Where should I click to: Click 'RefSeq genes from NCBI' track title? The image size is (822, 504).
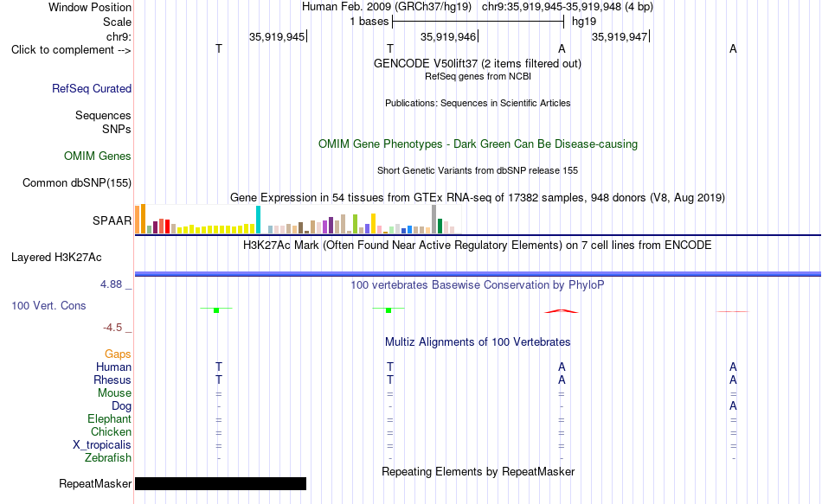pos(478,76)
